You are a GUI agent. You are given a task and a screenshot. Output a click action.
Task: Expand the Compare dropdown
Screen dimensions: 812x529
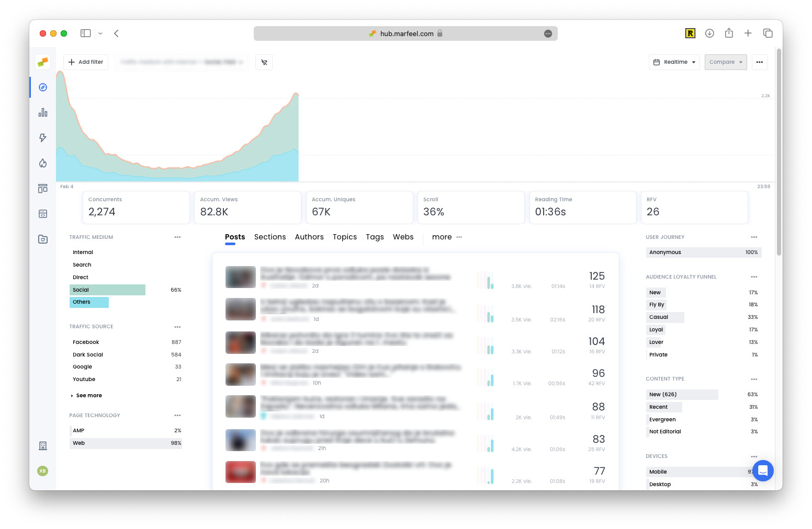coord(726,62)
